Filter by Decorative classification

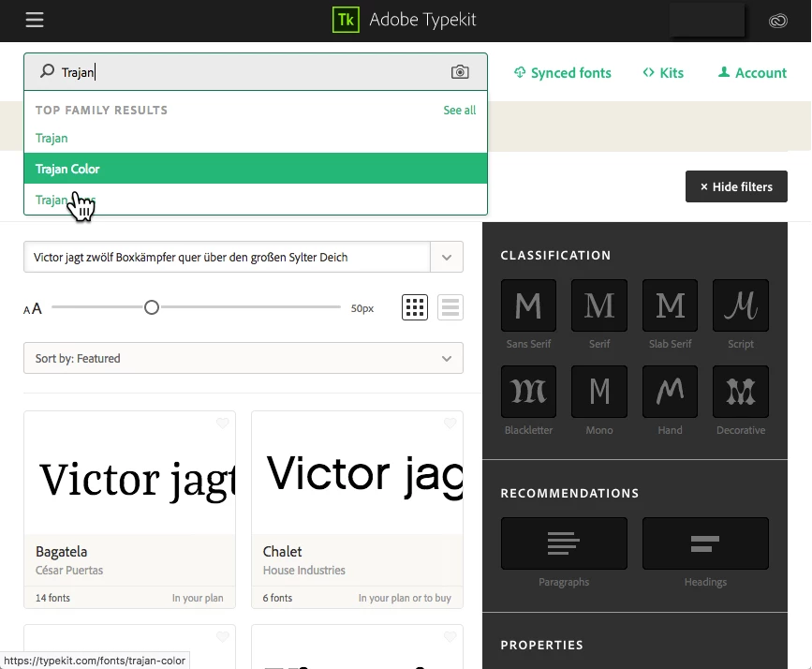coord(741,392)
